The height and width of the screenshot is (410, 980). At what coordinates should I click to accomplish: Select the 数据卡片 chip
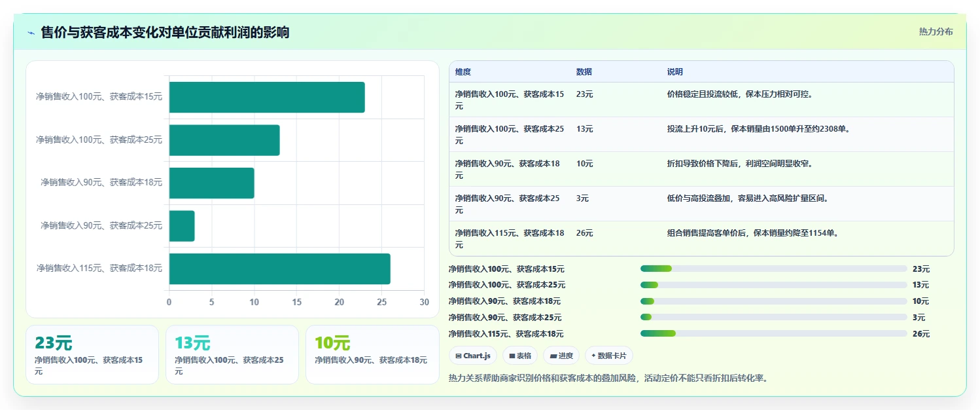608,356
